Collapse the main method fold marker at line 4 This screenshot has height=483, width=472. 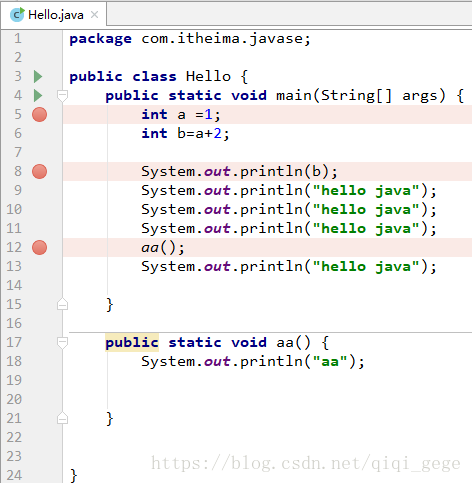point(62,96)
